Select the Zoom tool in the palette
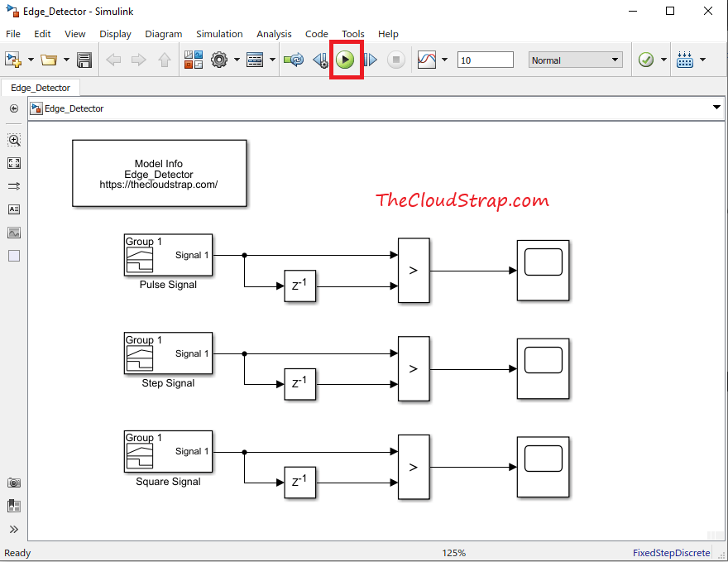This screenshot has height=562, width=728. [13, 140]
